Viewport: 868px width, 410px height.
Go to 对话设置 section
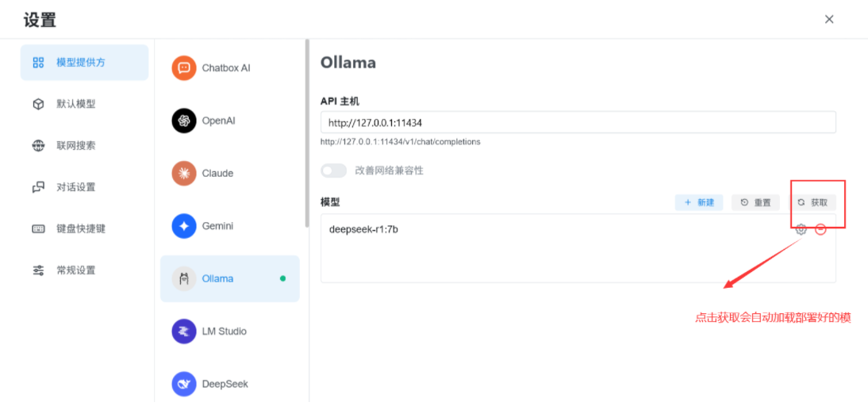pyautogui.click(x=76, y=187)
